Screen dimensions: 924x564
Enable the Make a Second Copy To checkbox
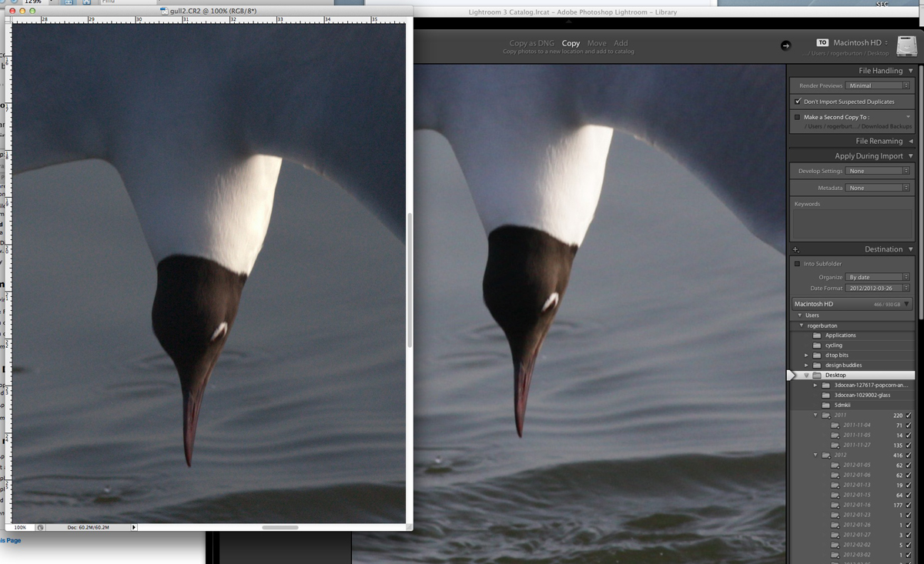point(798,117)
